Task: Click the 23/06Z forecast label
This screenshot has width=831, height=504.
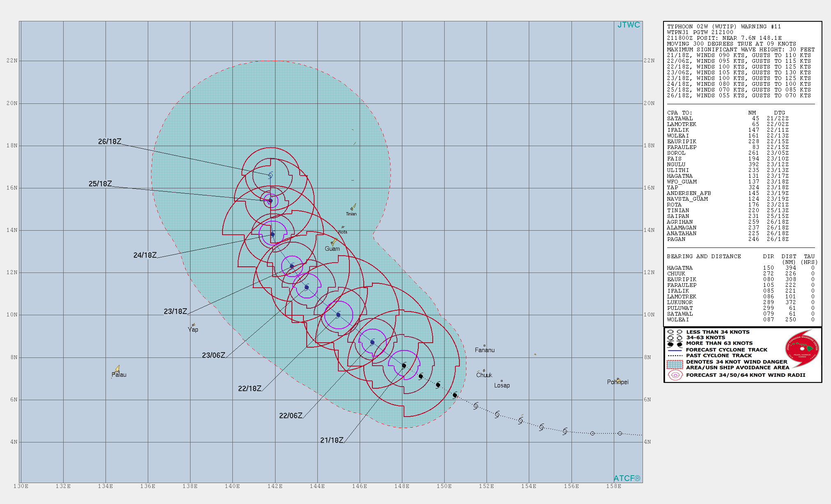Action: (x=213, y=355)
